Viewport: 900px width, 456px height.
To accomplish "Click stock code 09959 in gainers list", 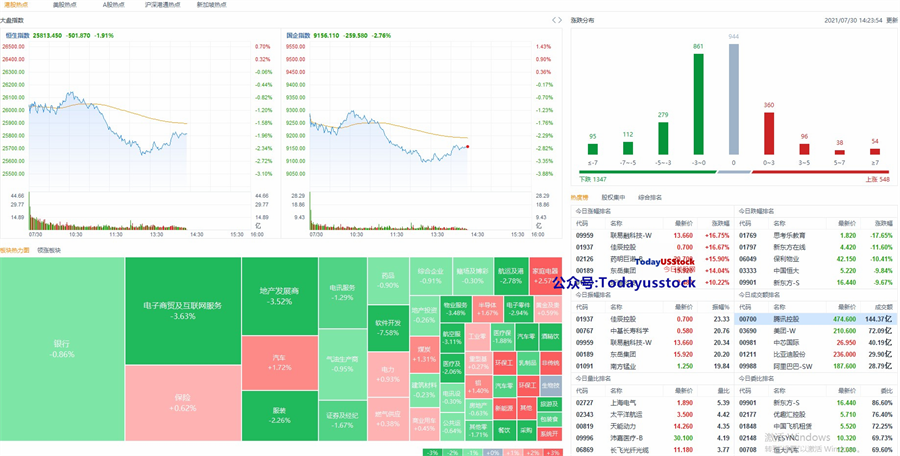I will pyautogui.click(x=584, y=235).
